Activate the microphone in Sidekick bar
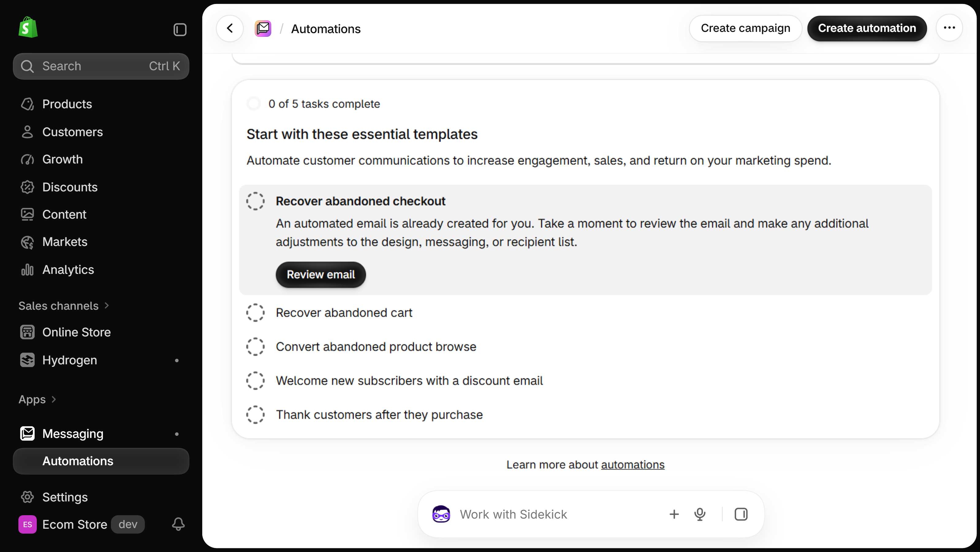Image resolution: width=980 pixels, height=552 pixels. pos(700,514)
